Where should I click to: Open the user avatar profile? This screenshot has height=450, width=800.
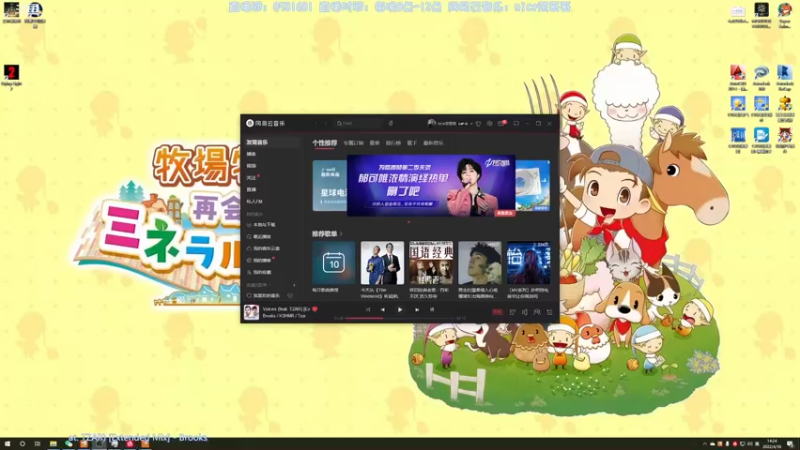[x=431, y=123]
